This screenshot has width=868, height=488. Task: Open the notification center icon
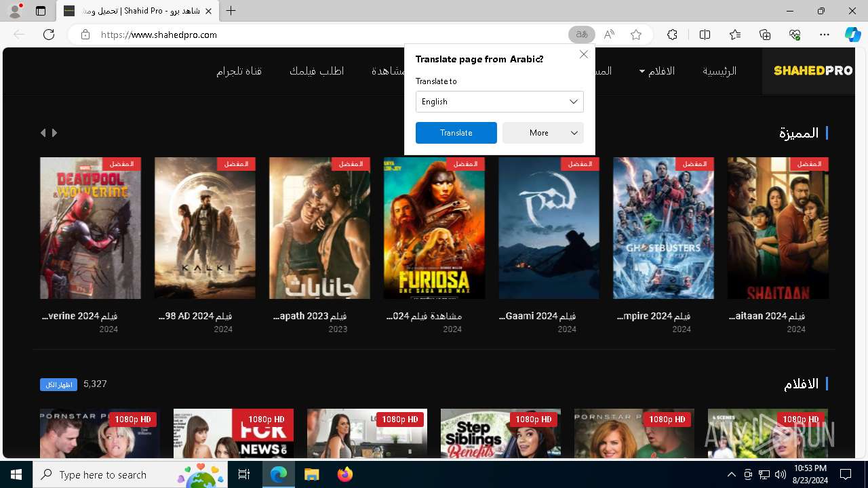pos(846,474)
